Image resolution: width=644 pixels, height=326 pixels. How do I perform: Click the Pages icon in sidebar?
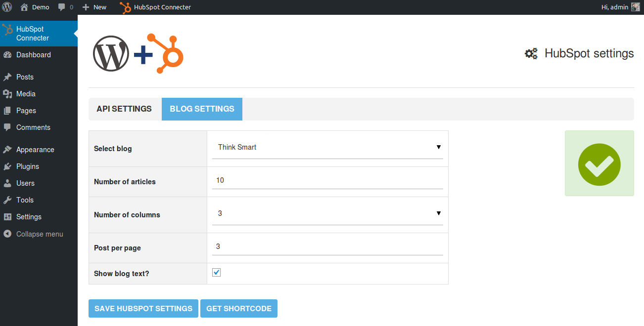click(x=7, y=111)
